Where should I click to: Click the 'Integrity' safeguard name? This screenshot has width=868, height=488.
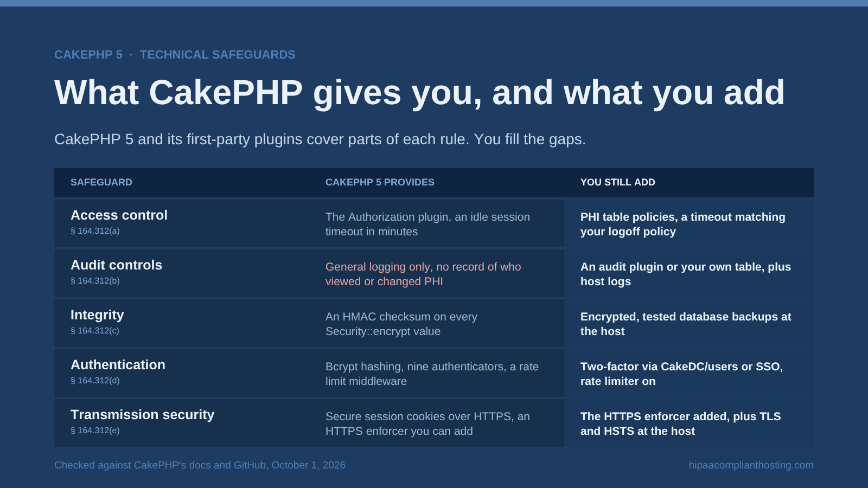click(97, 315)
